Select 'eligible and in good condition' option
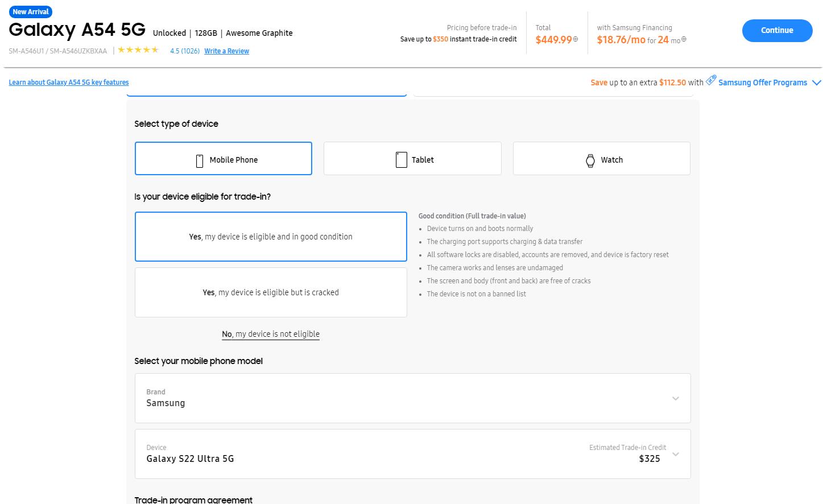 pos(271,237)
